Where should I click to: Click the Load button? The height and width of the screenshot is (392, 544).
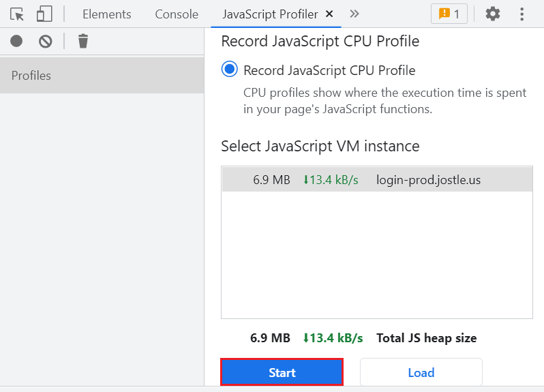421,373
